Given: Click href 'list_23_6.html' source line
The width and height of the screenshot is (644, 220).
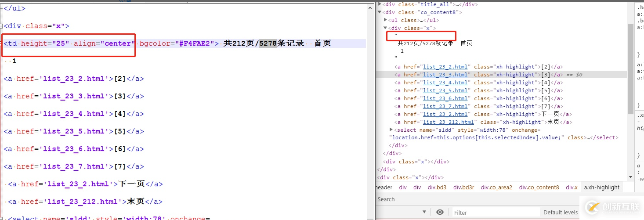Looking at the screenshot, I should (74, 149).
